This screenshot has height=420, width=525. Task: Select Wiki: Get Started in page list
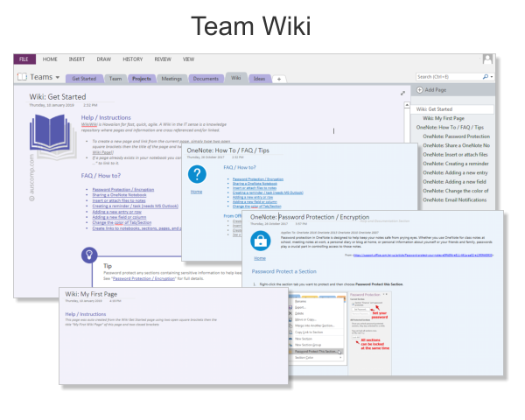point(452,109)
